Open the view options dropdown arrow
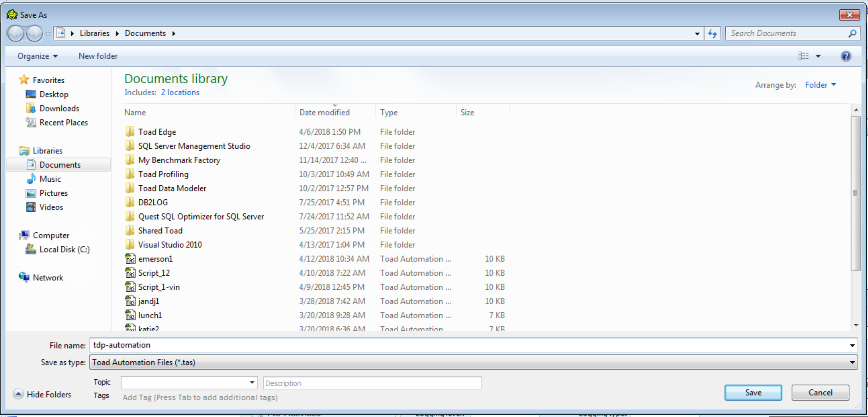868x417 pixels. (x=818, y=56)
